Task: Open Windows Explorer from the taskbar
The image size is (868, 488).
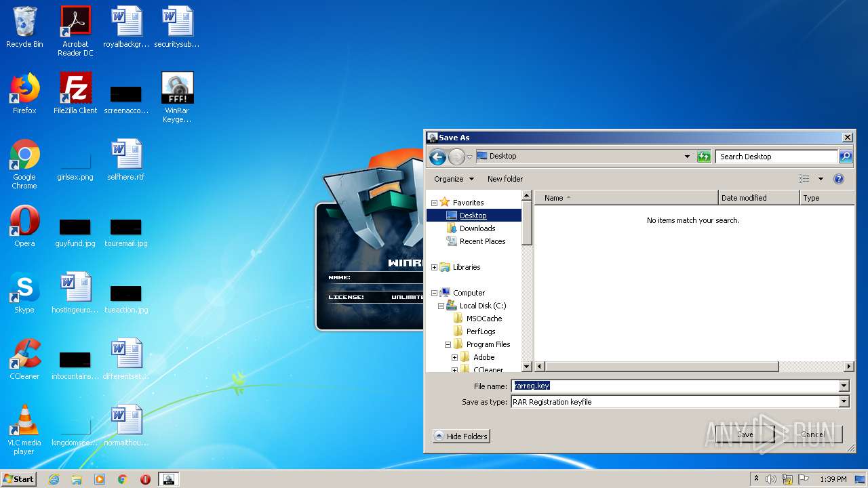Action: (x=77, y=479)
